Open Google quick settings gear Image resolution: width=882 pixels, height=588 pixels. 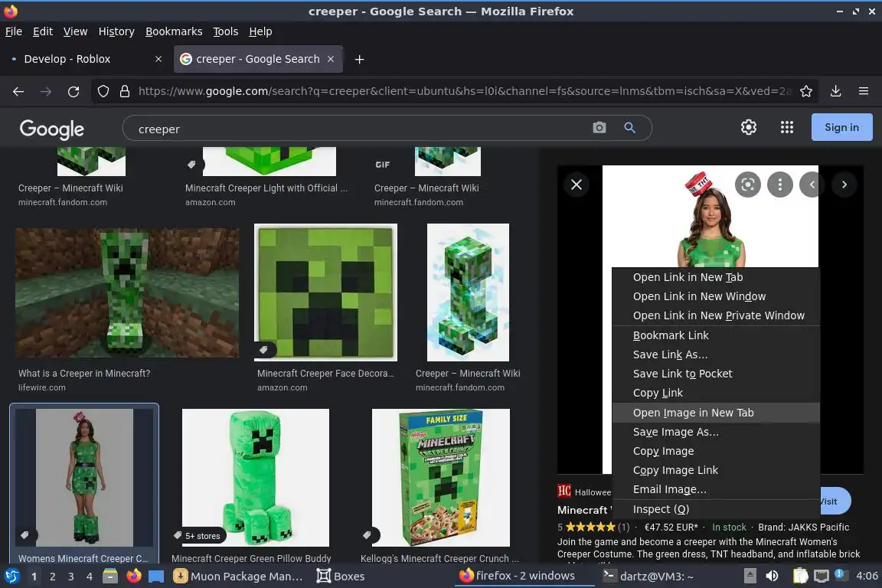pyautogui.click(x=748, y=127)
